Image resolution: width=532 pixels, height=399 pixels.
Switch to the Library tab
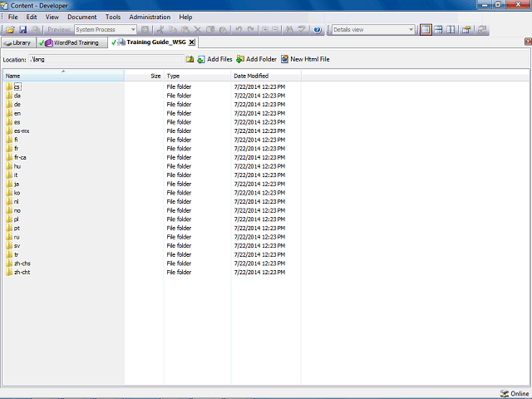point(18,42)
